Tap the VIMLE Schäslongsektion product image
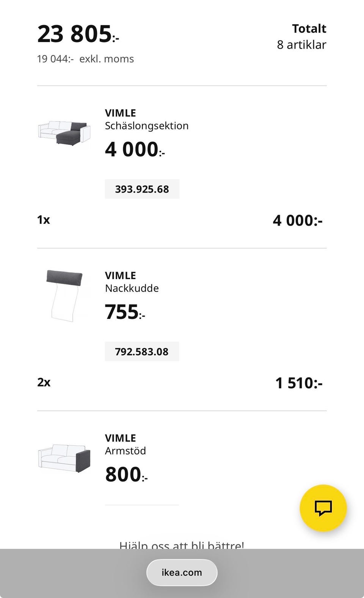364x598 pixels. (x=64, y=132)
